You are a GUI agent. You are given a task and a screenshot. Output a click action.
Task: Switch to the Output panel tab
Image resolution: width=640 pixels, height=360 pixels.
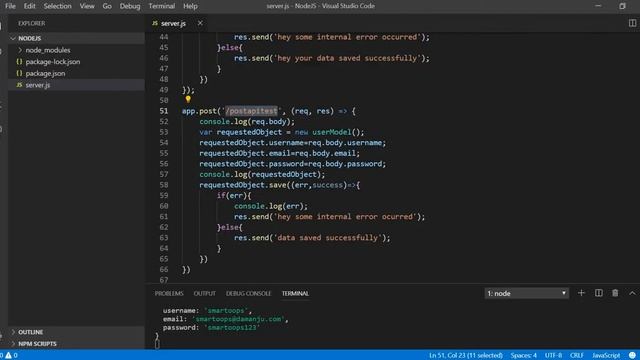click(204, 293)
